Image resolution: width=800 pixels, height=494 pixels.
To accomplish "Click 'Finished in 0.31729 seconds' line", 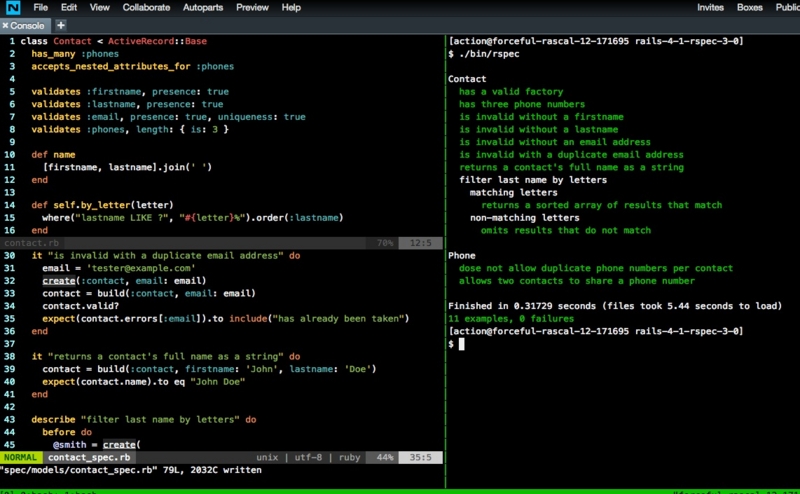I will (x=615, y=306).
